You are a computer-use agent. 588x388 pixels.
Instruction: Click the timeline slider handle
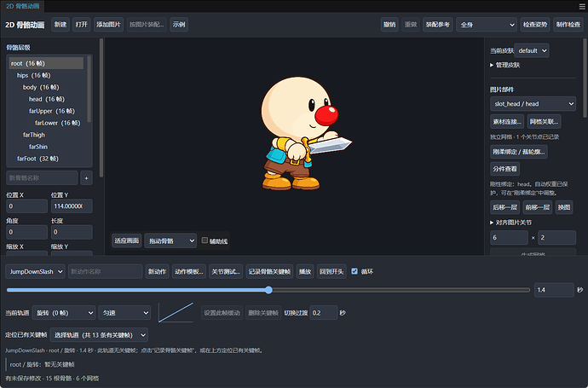pos(268,290)
